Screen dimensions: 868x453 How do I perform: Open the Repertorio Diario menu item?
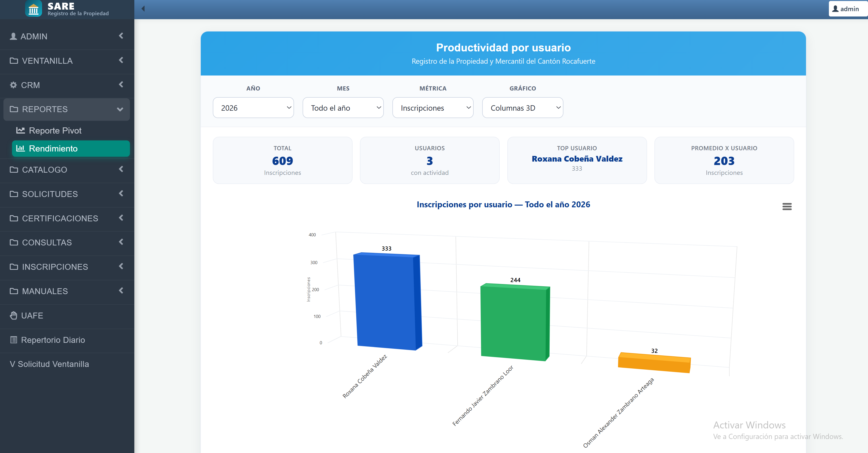[x=67, y=340]
